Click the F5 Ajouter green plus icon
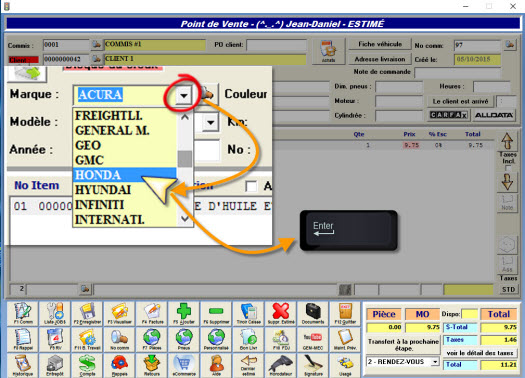Viewport: 525px width, 378px height. pos(184,314)
